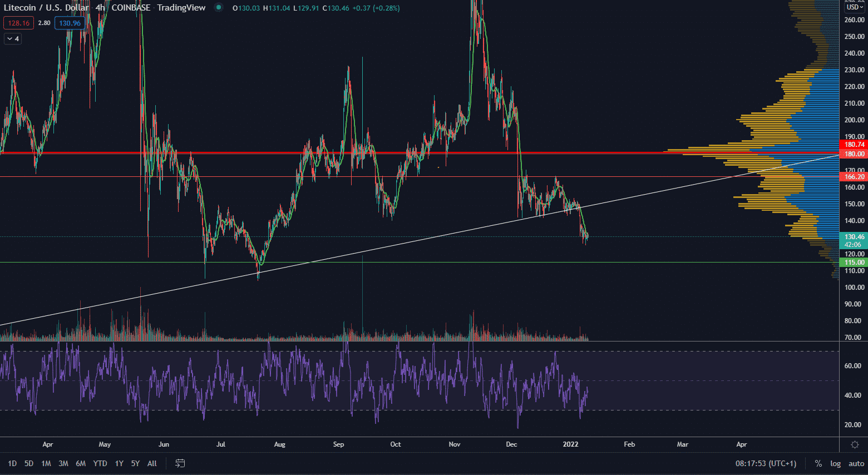Image resolution: width=868 pixels, height=475 pixels.
Task: Show All time range
Action: coord(152,463)
